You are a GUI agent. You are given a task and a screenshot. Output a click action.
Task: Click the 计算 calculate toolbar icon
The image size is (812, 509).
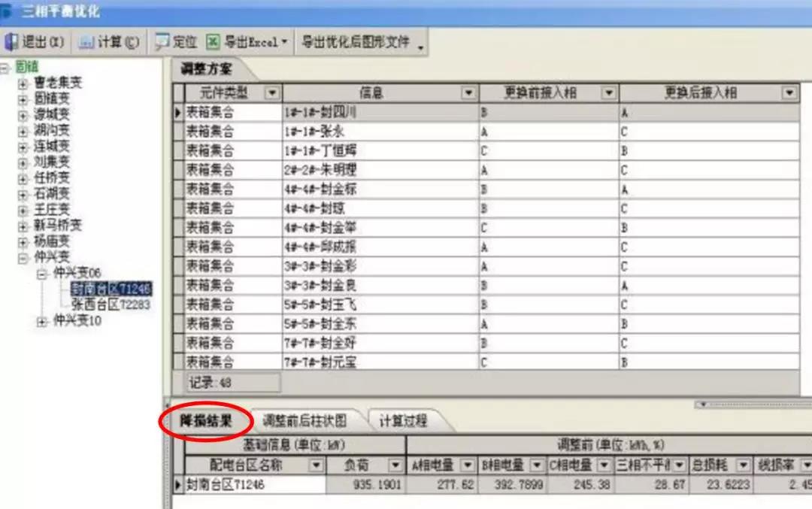tap(86, 42)
